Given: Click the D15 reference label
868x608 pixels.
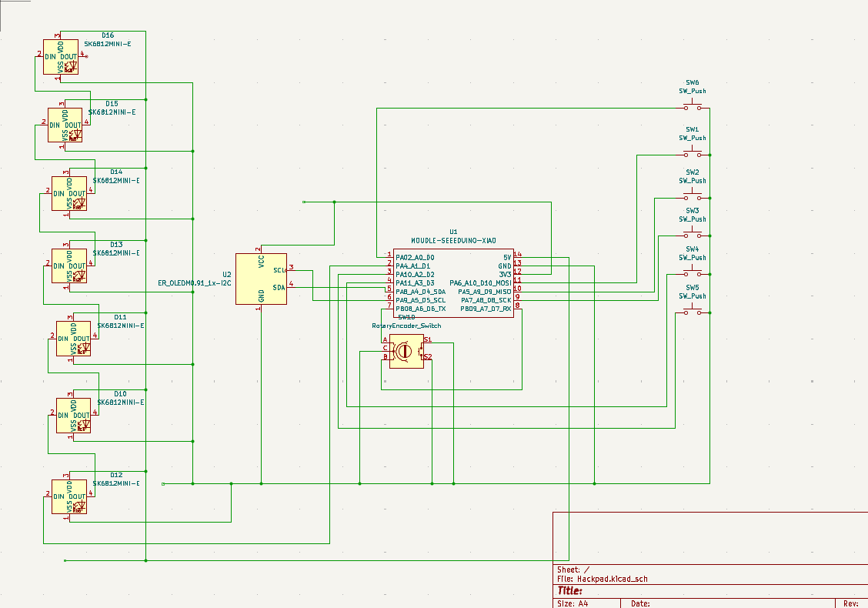Looking at the screenshot, I should tap(112, 104).
